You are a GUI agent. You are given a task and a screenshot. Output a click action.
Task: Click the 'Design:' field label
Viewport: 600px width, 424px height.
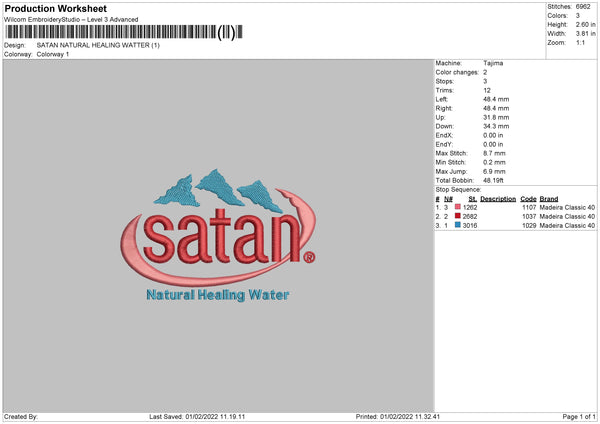pos(15,45)
